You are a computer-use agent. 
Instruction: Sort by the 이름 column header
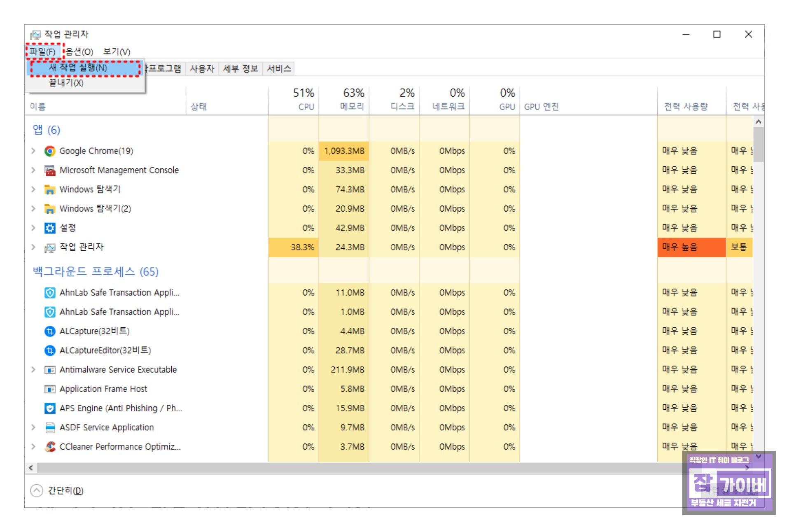105,107
